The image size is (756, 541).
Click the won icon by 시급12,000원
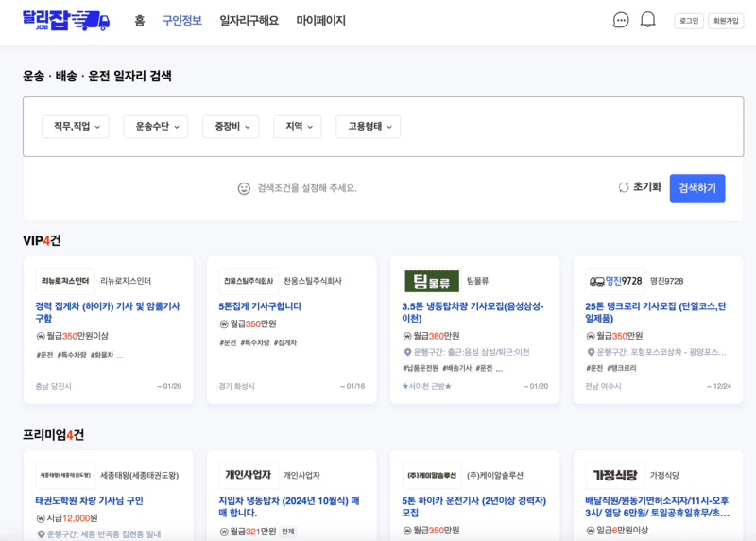tap(41, 518)
